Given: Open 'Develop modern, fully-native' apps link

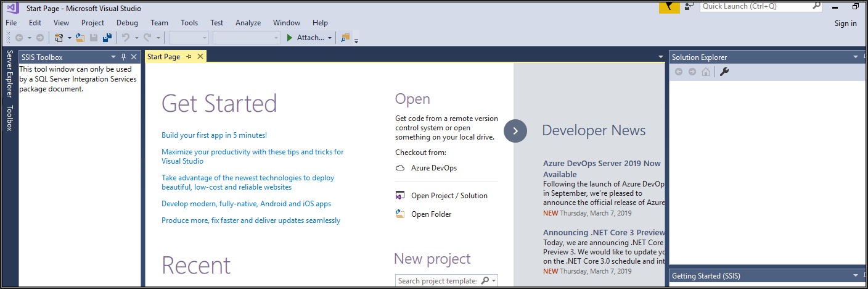Looking at the screenshot, I should [246, 204].
